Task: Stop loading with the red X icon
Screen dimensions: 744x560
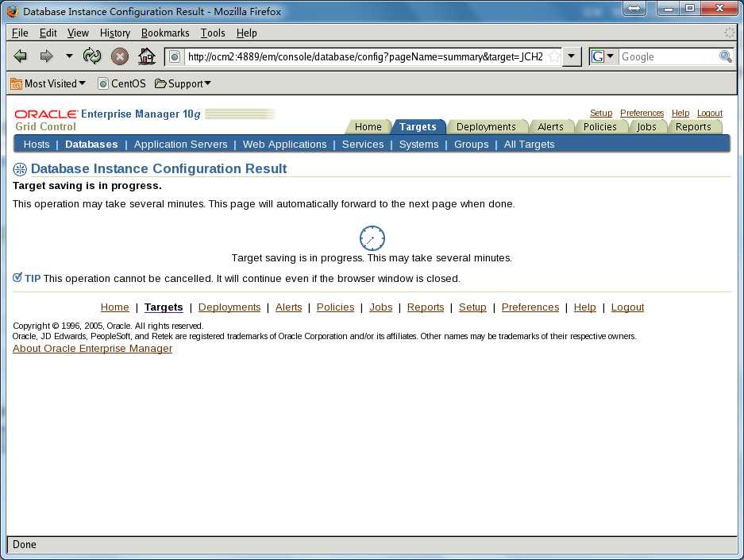Action: 120,56
